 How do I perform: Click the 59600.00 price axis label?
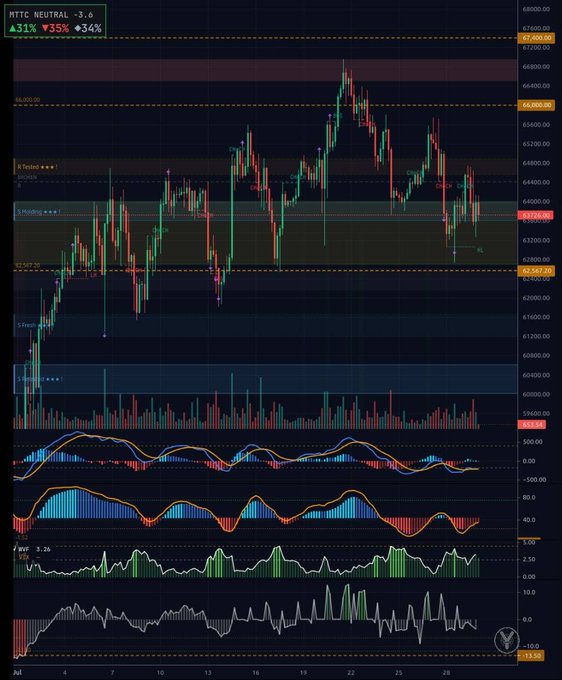(536, 414)
